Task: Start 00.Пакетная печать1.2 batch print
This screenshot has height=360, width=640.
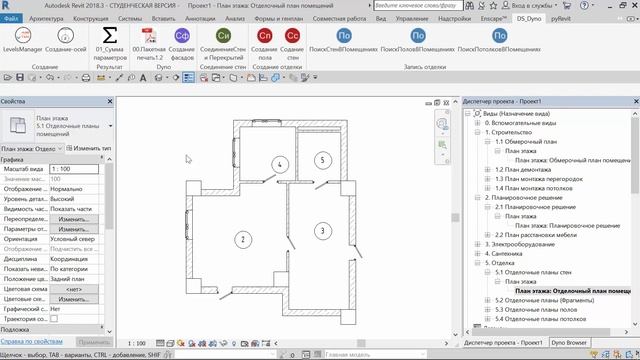Action: tap(149, 43)
